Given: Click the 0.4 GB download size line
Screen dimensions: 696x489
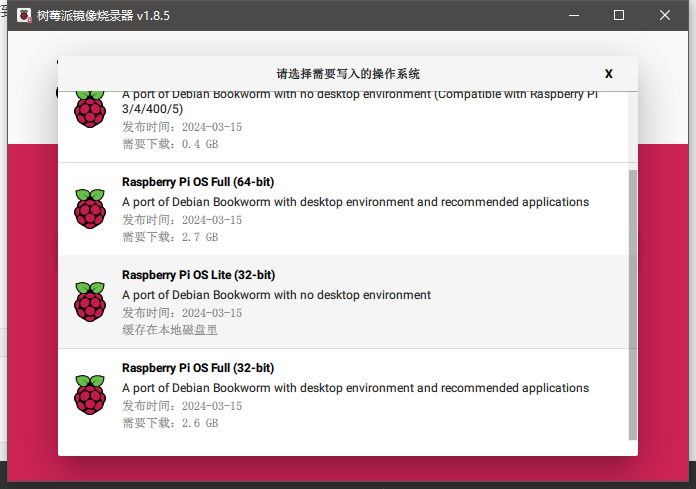Looking at the screenshot, I should click(x=170, y=144).
